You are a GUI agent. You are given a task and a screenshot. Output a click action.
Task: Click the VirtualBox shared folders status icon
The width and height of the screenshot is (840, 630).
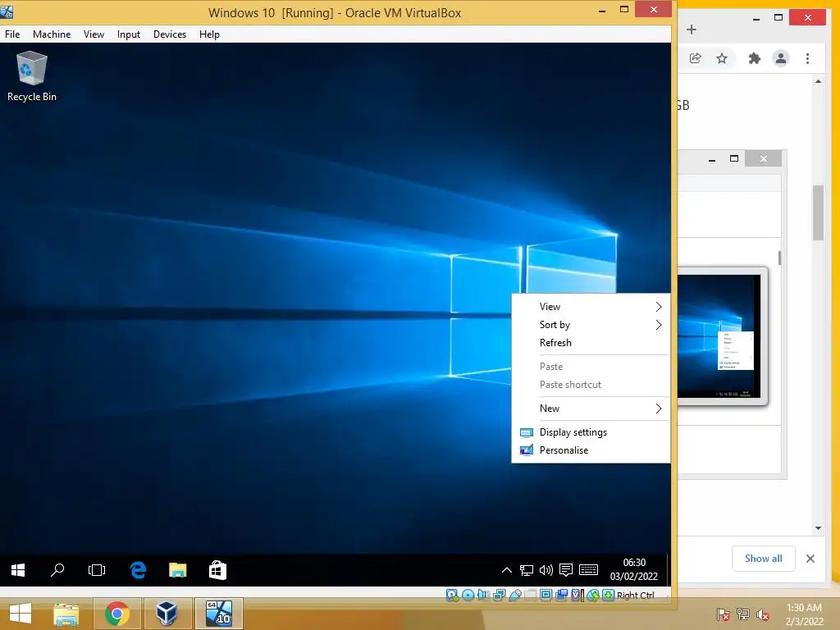(531, 596)
